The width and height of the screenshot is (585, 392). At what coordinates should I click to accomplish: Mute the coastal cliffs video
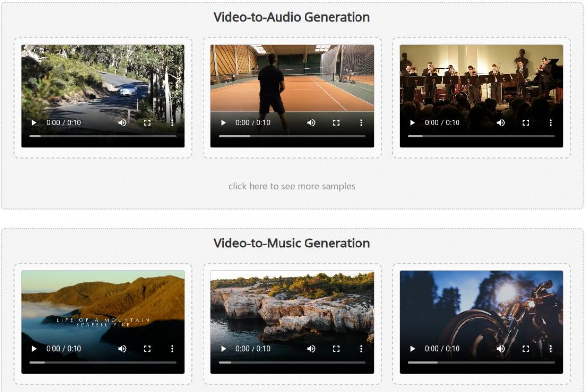311,349
